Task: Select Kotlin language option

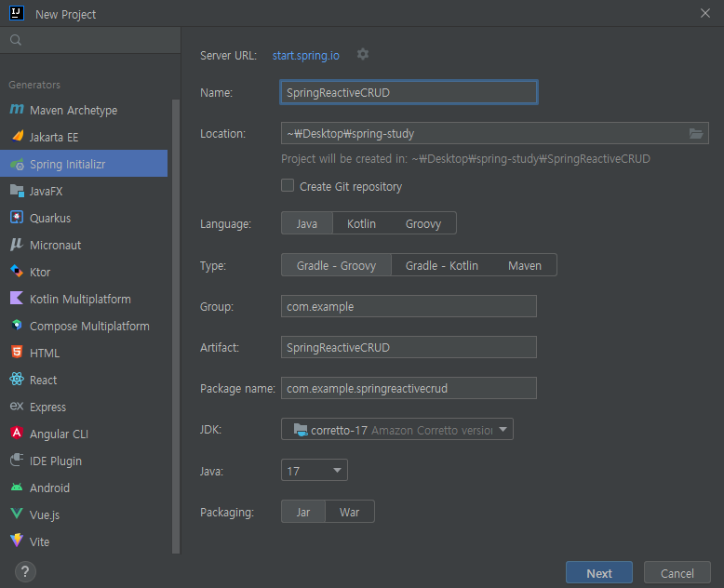Action: 362,224
